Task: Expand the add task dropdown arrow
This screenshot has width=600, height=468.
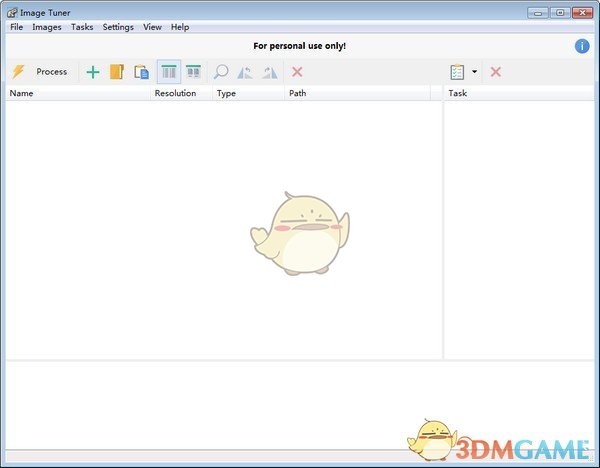Action: click(x=474, y=72)
